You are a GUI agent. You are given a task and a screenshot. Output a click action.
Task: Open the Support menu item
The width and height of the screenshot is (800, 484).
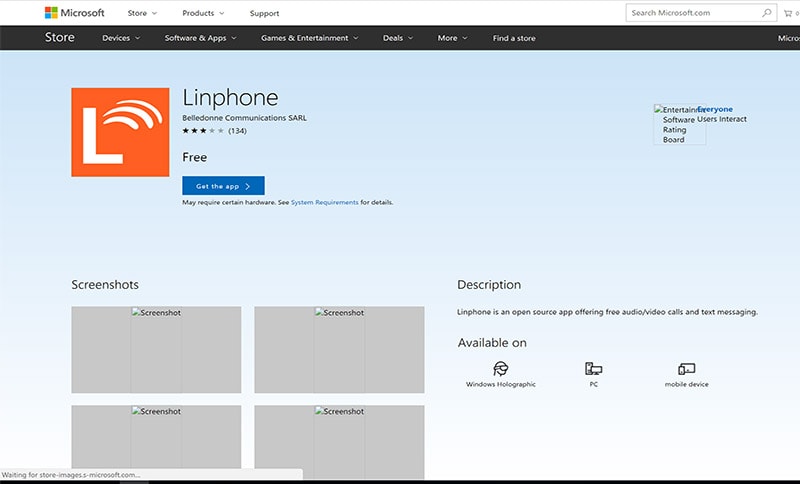tap(264, 13)
